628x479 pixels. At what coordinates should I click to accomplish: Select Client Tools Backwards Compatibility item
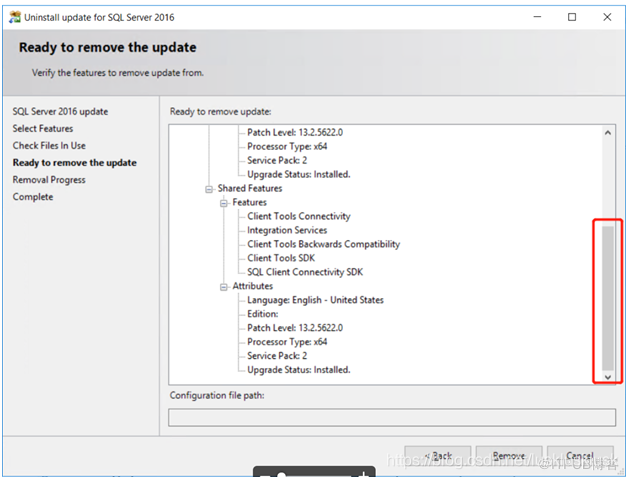click(x=324, y=244)
